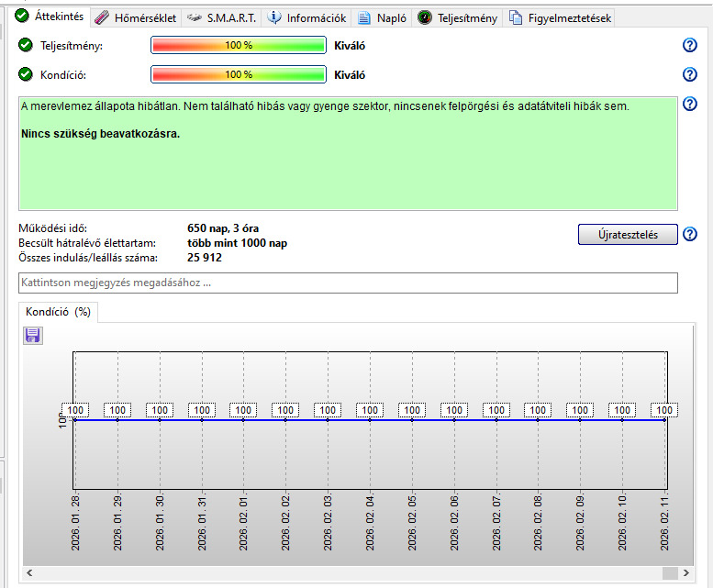Click the pages icon on Figyelmeztetések tab
713x588 pixels.
(515, 17)
